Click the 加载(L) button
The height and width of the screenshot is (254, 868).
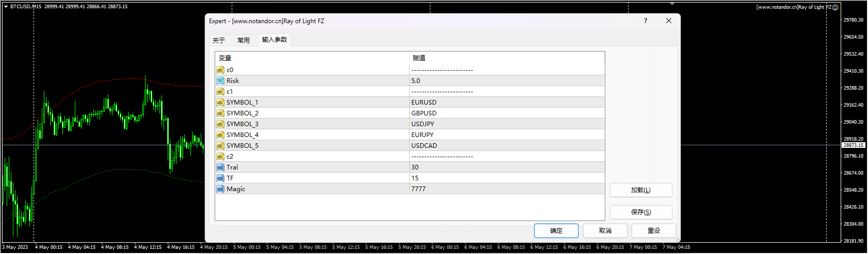point(641,190)
